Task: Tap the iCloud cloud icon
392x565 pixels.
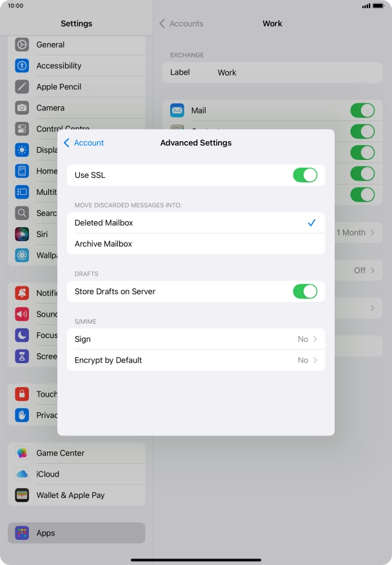Action: pyautogui.click(x=23, y=474)
